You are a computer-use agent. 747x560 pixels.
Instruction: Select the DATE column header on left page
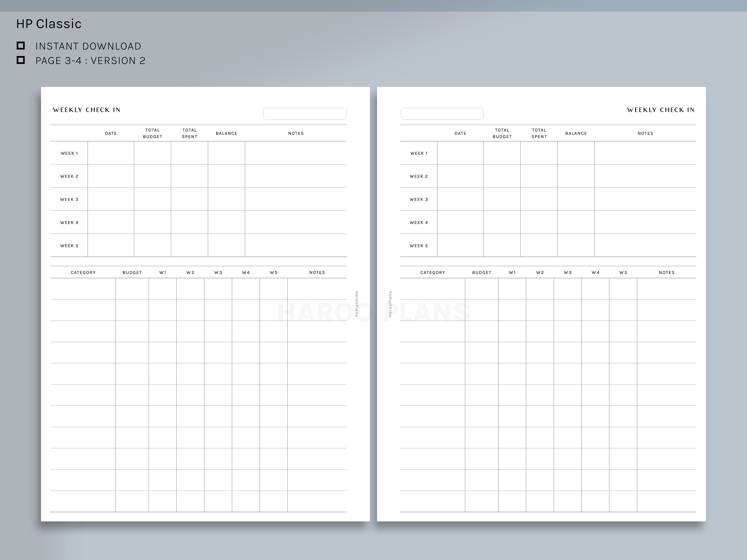(111, 133)
